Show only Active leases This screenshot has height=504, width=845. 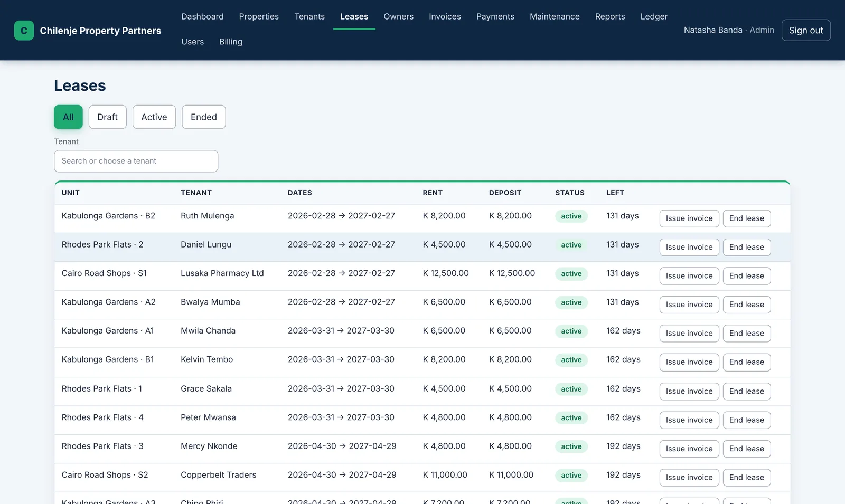coord(154,117)
